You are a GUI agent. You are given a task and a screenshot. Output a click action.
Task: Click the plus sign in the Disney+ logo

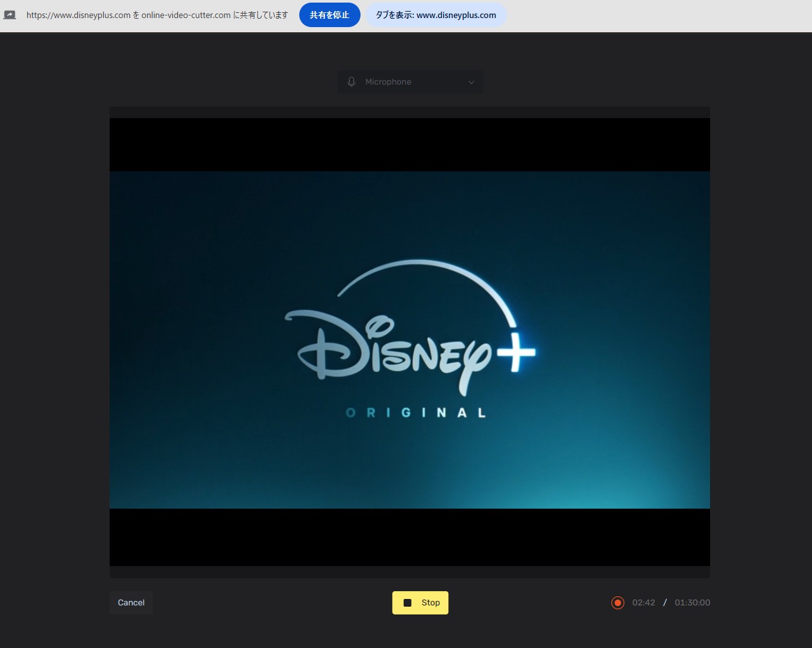[515, 352]
